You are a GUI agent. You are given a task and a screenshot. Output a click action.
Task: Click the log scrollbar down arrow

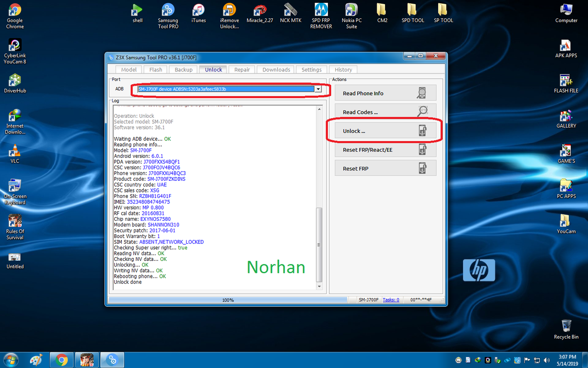click(x=320, y=286)
